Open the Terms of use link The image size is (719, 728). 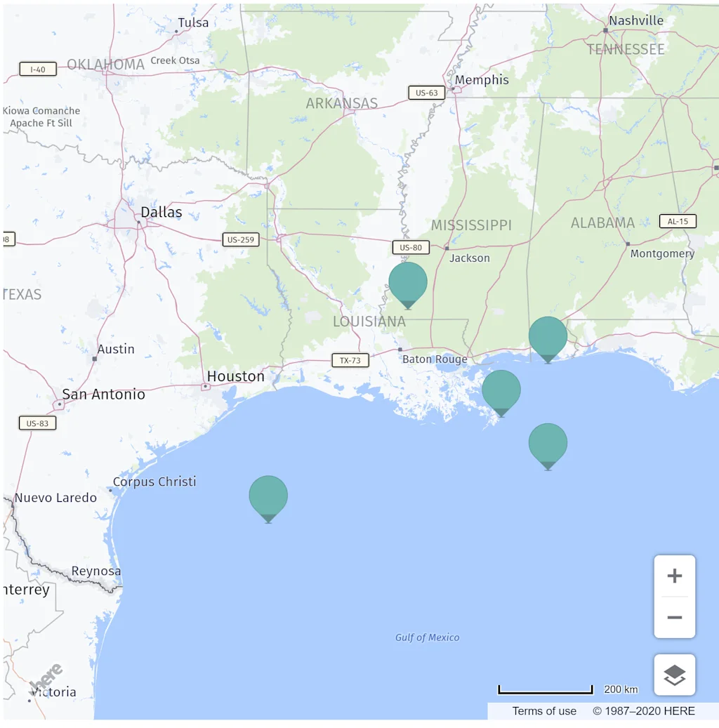[544, 711]
